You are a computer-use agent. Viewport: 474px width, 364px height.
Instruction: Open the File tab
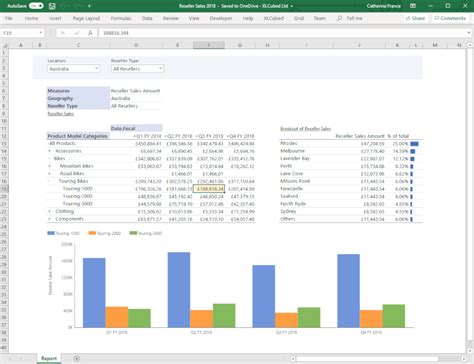(9, 18)
